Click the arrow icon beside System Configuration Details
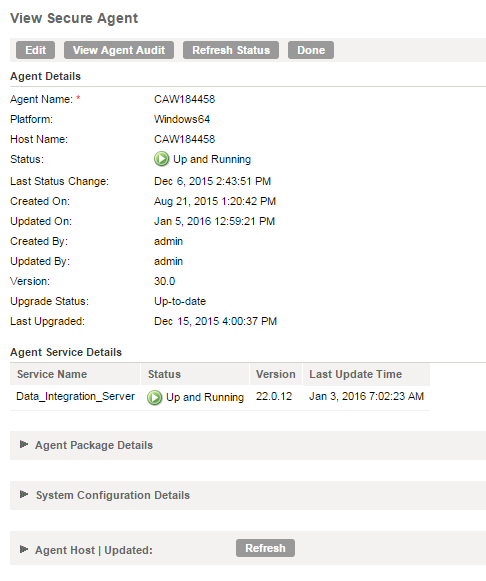Viewport: 486px width, 581px height. (24, 494)
